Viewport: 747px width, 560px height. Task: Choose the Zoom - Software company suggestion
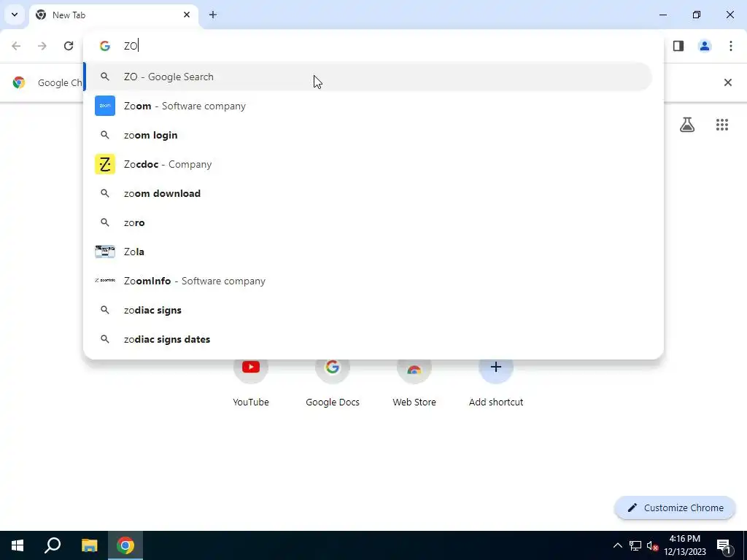pos(368,106)
